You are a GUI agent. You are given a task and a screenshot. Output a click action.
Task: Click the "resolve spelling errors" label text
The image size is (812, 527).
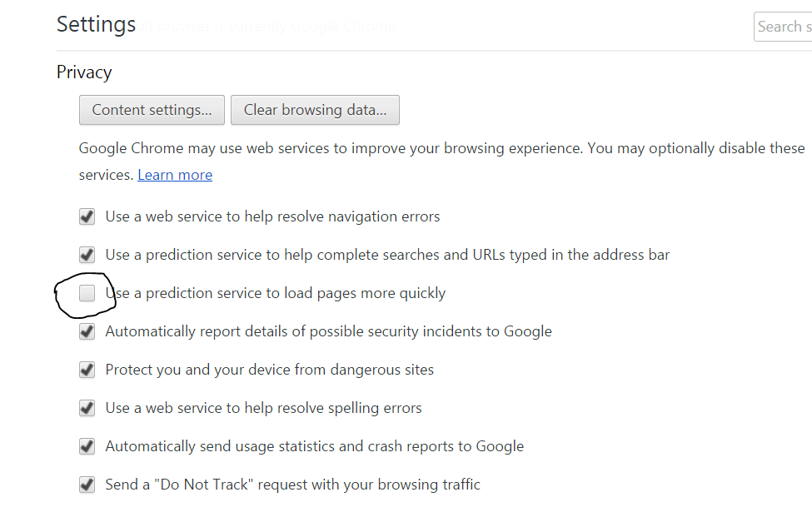coord(263,408)
